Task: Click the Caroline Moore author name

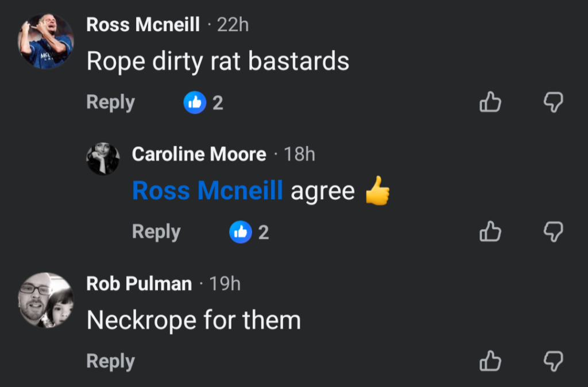Action: coord(199,154)
